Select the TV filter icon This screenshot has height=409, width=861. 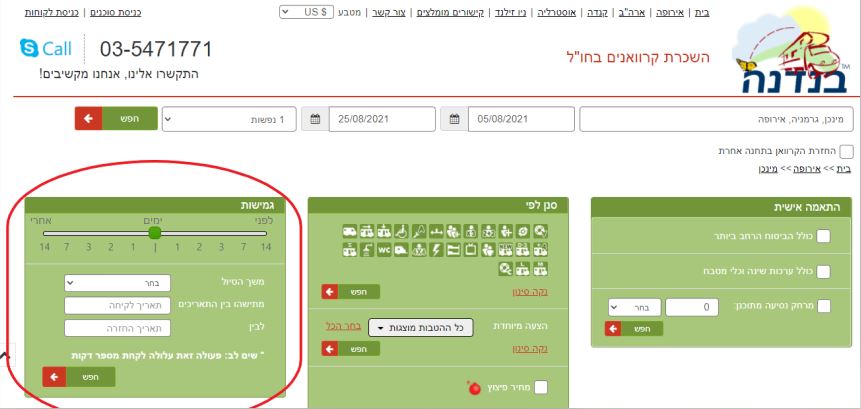pyautogui.click(x=471, y=250)
